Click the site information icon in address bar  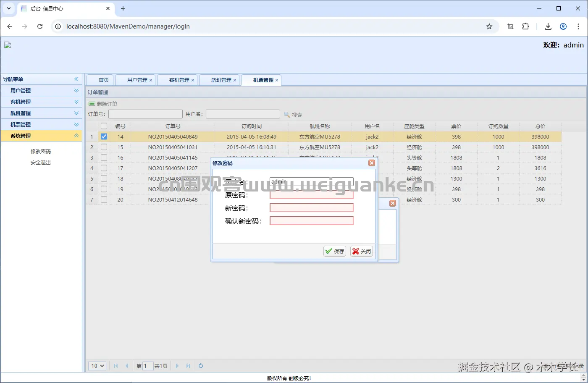tap(58, 26)
